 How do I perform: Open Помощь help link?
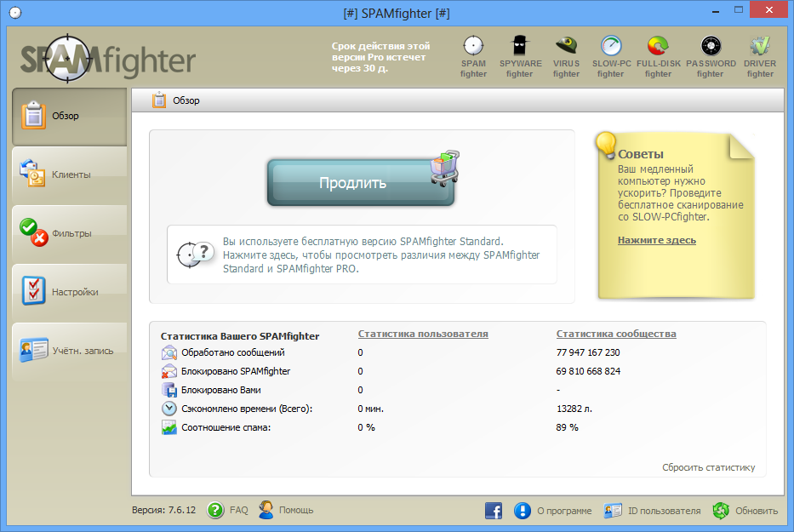click(x=296, y=510)
